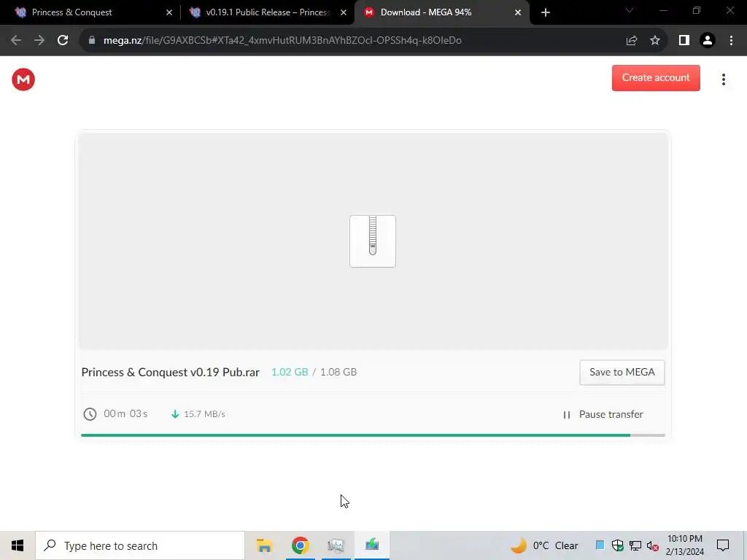Toggle the browser side panel
Image resolution: width=747 pixels, height=560 pixels.
coord(684,41)
